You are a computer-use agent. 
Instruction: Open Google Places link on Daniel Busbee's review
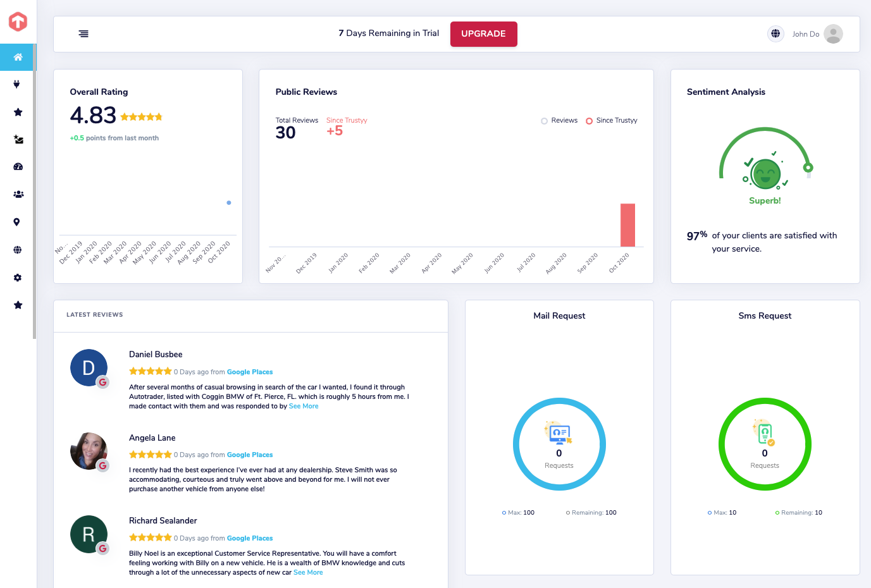[250, 372]
